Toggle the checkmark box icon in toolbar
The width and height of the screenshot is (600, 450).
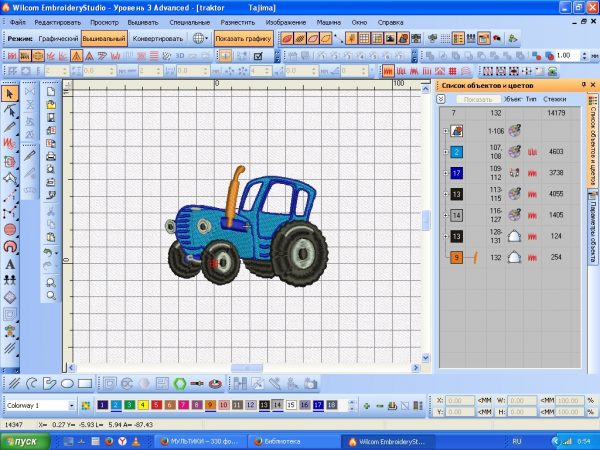[258, 56]
